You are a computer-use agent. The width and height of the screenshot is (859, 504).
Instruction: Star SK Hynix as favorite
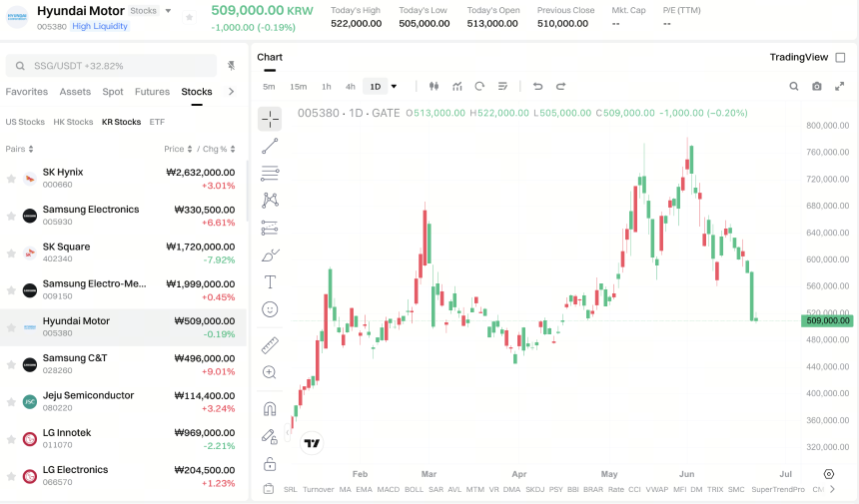click(x=11, y=179)
